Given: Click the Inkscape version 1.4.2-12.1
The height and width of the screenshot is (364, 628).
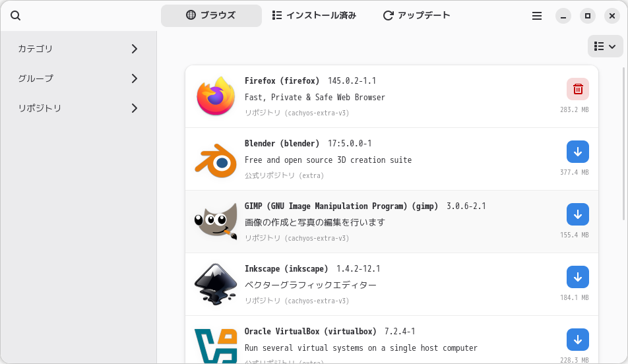Looking at the screenshot, I should (358, 268).
